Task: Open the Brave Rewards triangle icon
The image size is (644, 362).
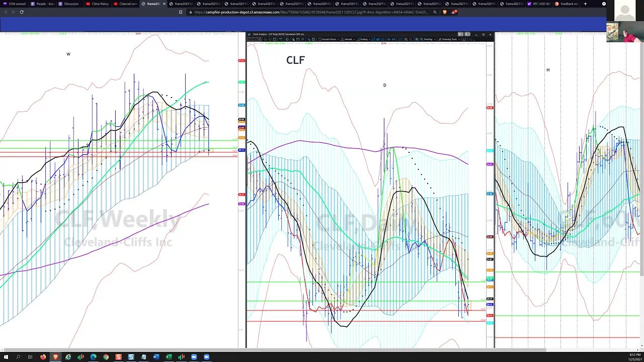Action: (454, 12)
